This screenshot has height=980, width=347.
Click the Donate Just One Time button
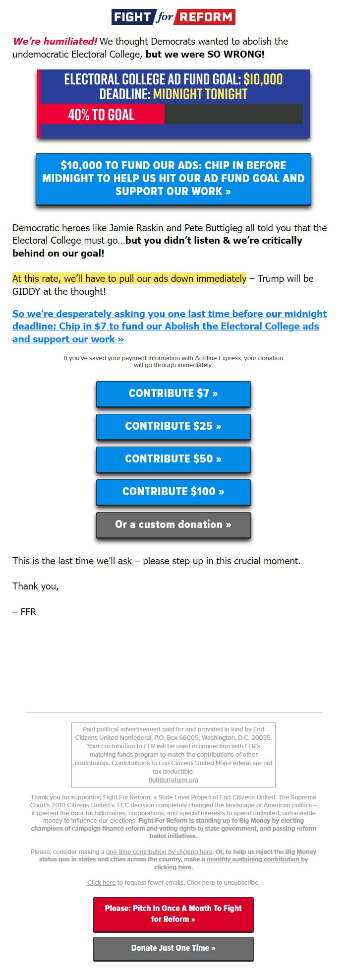click(x=173, y=948)
